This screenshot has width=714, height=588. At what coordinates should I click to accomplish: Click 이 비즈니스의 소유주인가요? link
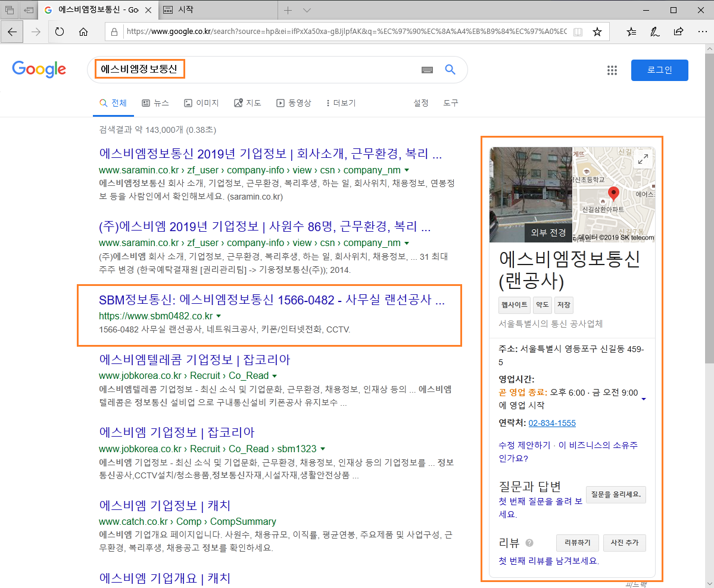tap(568, 452)
